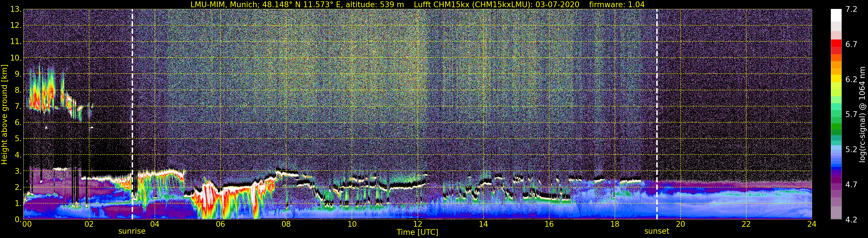Click the "sunrise" label below the time axis

[132, 231]
